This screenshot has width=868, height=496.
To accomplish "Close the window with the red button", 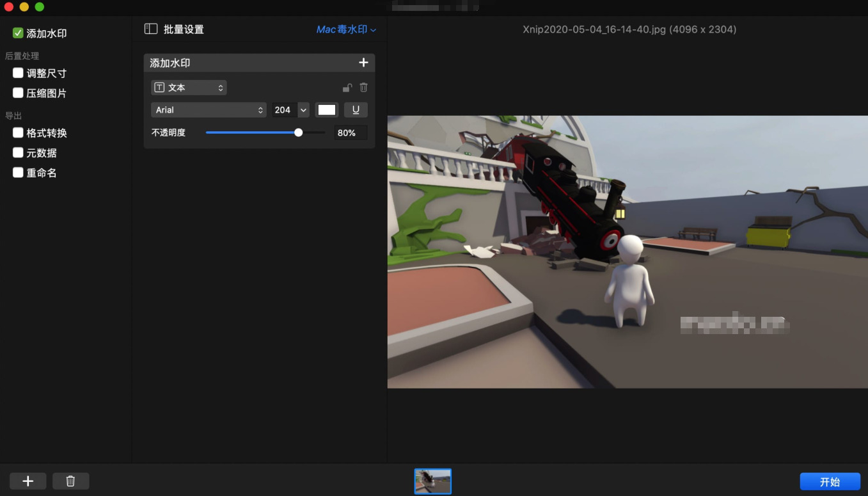I will [x=9, y=6].
